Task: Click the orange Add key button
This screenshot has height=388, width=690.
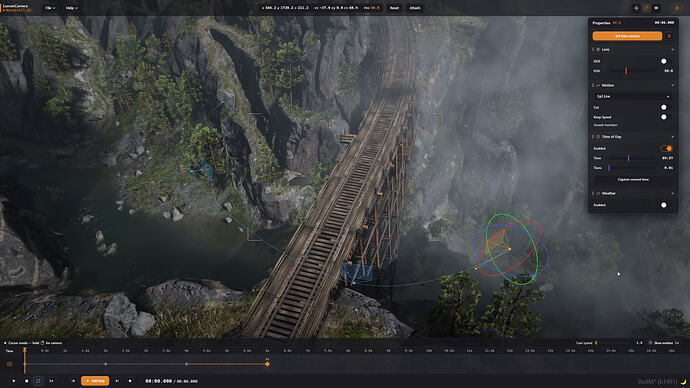Action: coord(95,381)
